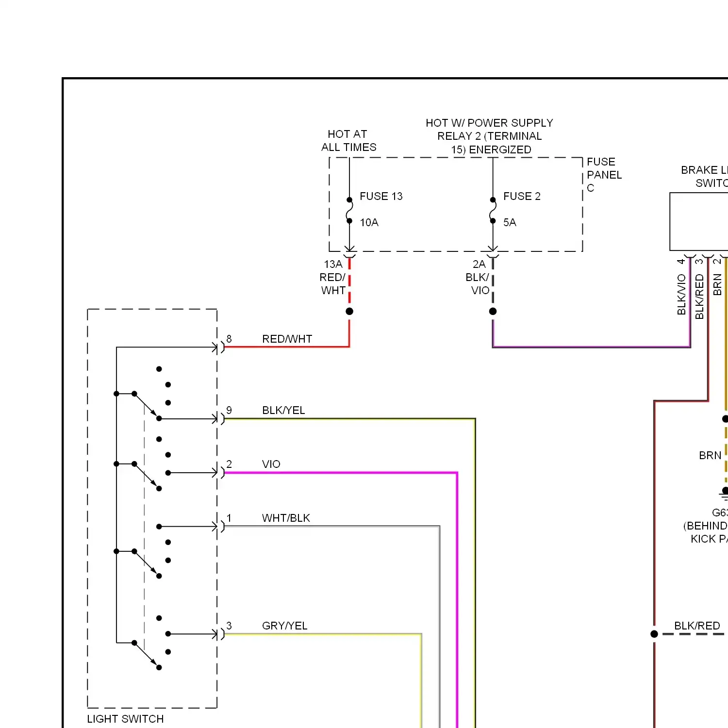Image resolution: width=728 pixels, height=728 pixels.
Task: Click the "FUSE 2" text
Action: coord(522,196)
